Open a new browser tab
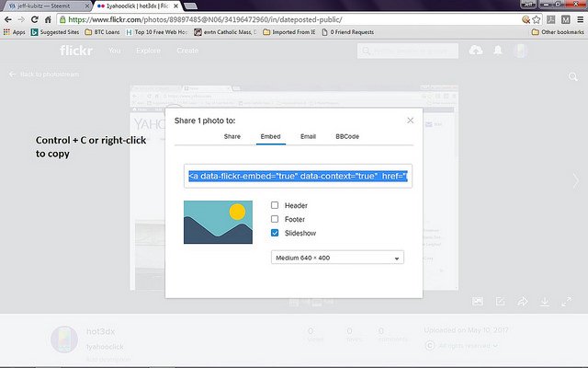588x368 pixels. click(x=191, y=6)
